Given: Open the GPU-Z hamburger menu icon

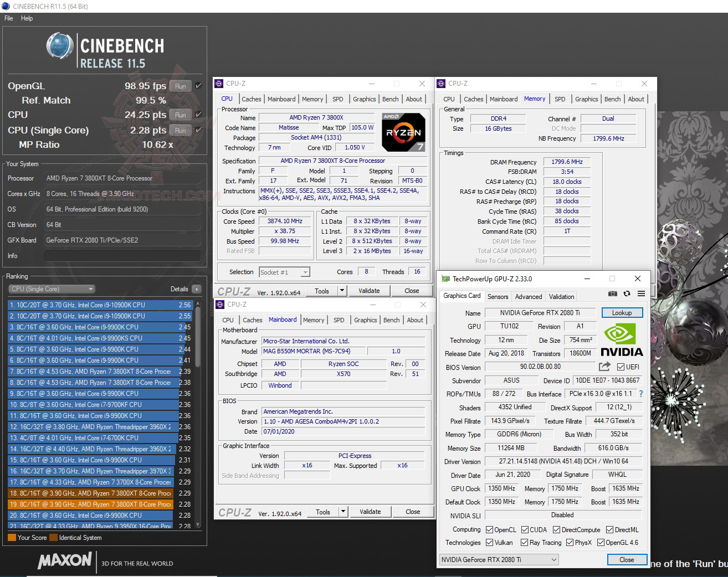Looking at the screenshot, I should coord(641,293).
